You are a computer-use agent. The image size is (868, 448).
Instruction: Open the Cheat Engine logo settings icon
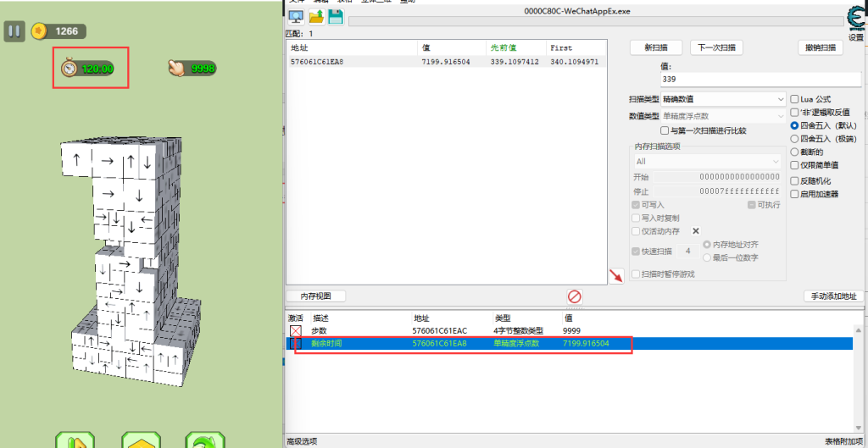click(855, 20)
